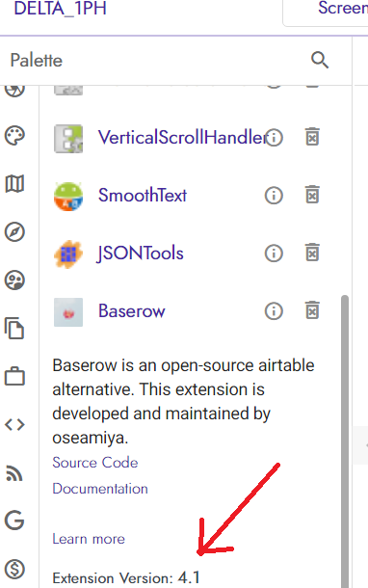
Task: Delete the SmoothText extension
Action: pos(312,195)
